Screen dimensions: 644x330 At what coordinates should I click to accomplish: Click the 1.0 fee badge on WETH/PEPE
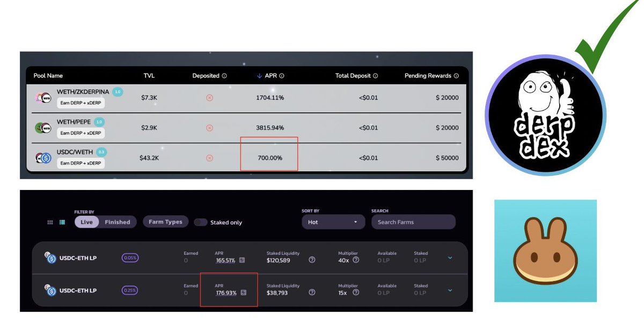pyautogui.click(x=99, y=122)
